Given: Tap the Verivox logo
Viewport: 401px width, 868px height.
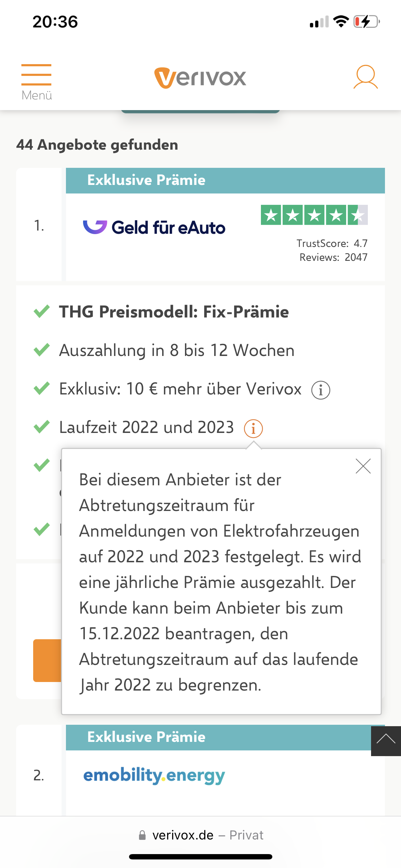Looking at the screenshot, I should [200, 78].
